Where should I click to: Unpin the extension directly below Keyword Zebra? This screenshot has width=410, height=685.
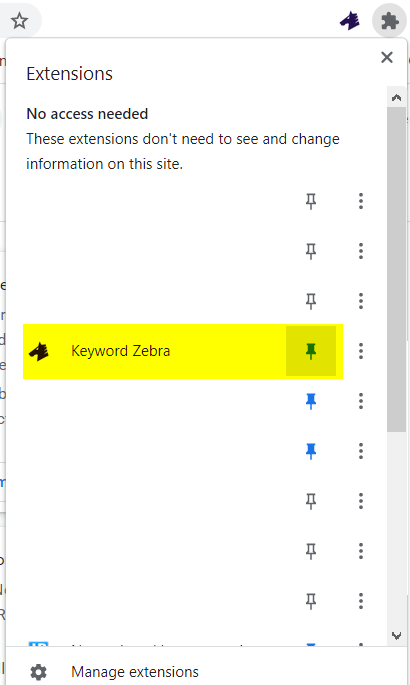(311, 401)
